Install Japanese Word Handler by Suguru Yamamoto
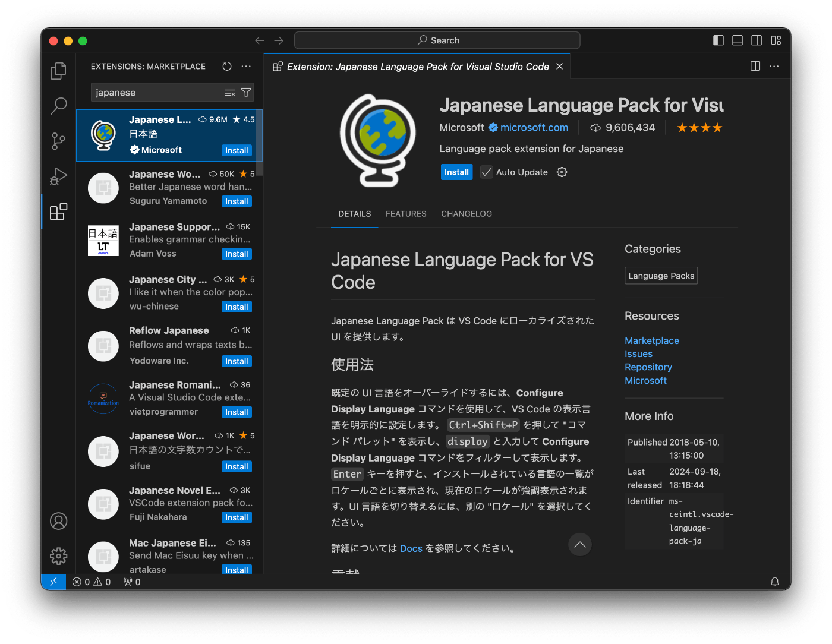Image resolution: width=832 pixels, height=644 pixels. tap(237, 201)
